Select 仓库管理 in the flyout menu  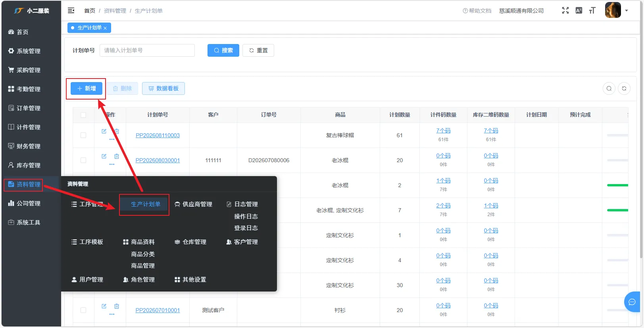tap(190, 242)
